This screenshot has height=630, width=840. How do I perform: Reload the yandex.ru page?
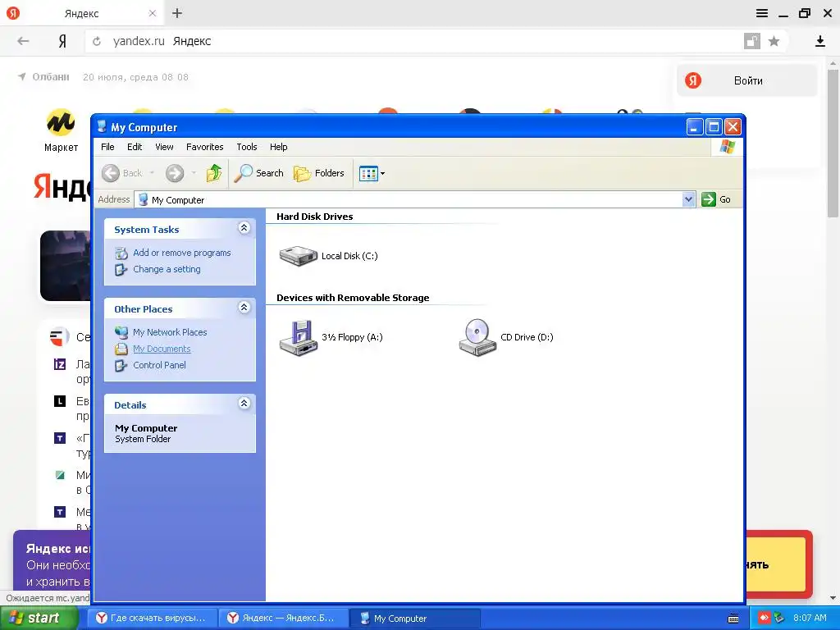click(97, 41)
